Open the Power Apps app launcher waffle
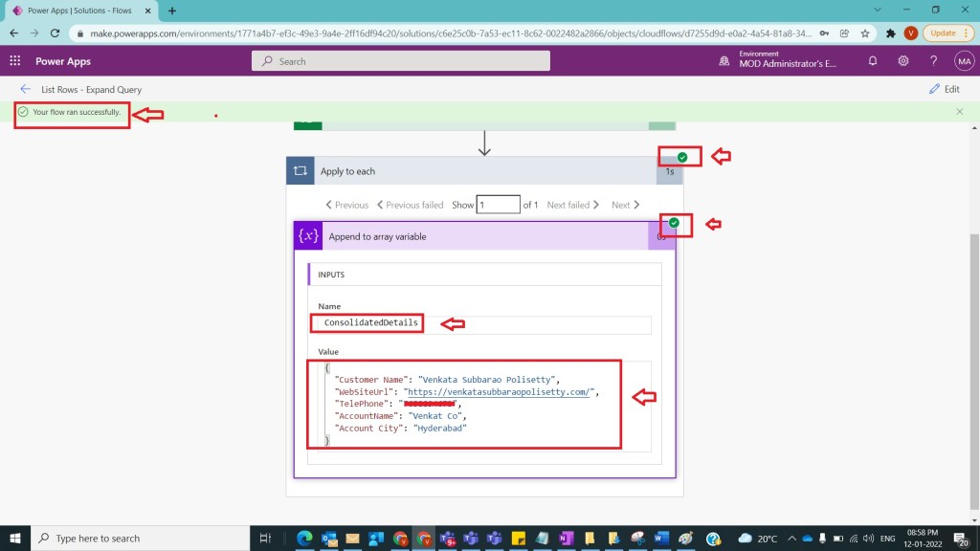The width and height of the screenshot is (980, 551). pos(15,60)
